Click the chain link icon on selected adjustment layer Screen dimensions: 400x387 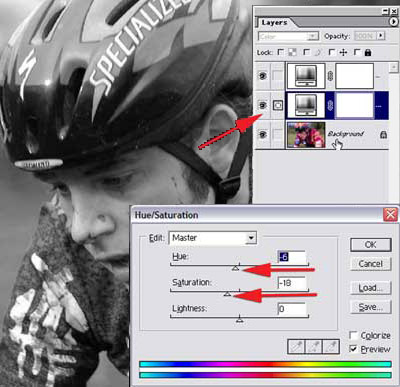(330, 106)
